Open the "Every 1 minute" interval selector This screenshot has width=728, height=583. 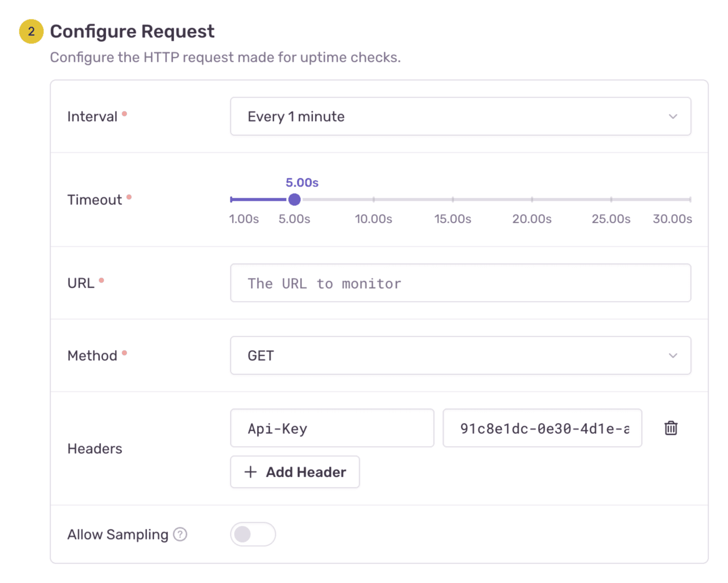[460, 116]
